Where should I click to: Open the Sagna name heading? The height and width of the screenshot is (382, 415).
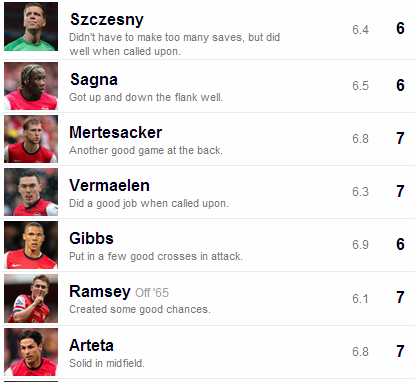94,80
